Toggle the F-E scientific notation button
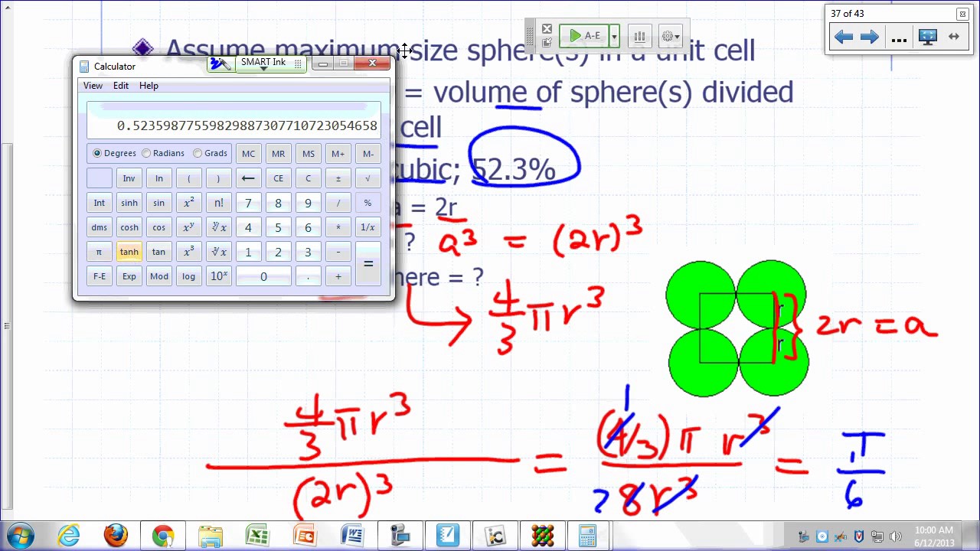980x551 pixels. pos(99,276)
